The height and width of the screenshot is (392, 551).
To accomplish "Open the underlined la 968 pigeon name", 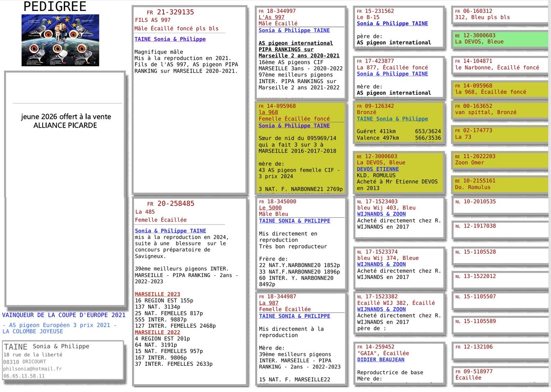I will coord(268,112).
